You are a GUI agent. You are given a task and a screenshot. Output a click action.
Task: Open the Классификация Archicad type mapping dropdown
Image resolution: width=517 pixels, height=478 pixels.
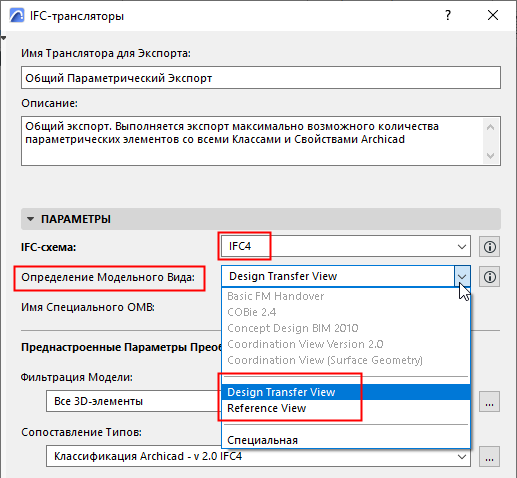(x=258, y=456)
